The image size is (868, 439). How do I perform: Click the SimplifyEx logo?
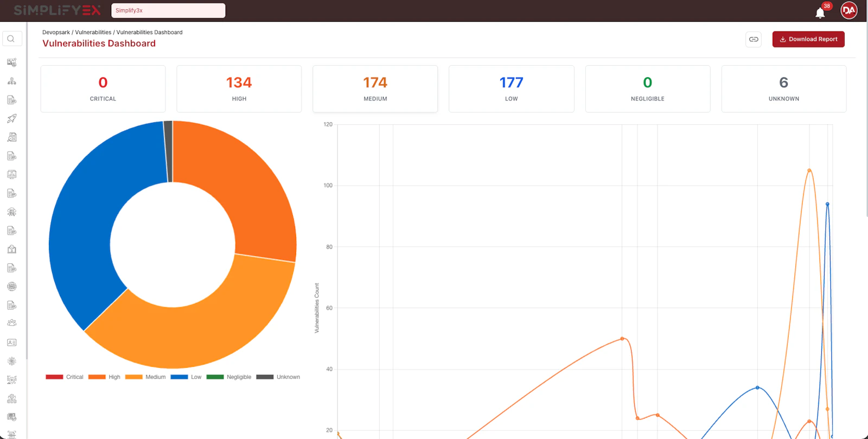coord(58,10)
